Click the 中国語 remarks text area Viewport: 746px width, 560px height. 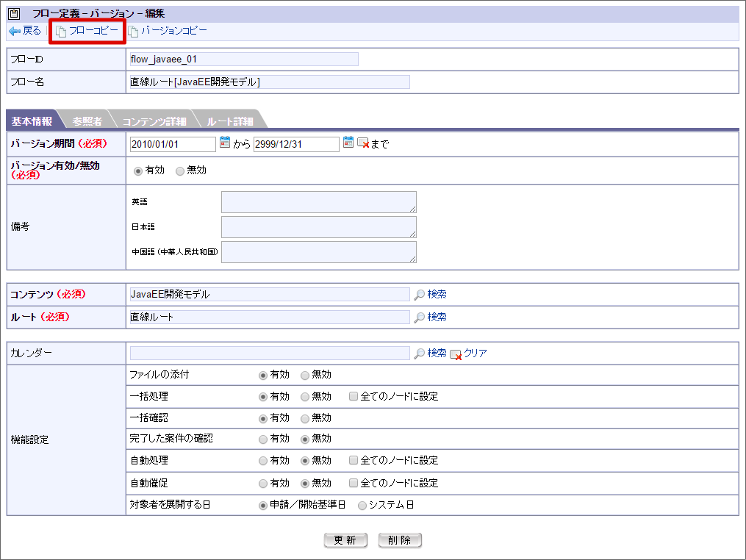coord(319,252)
